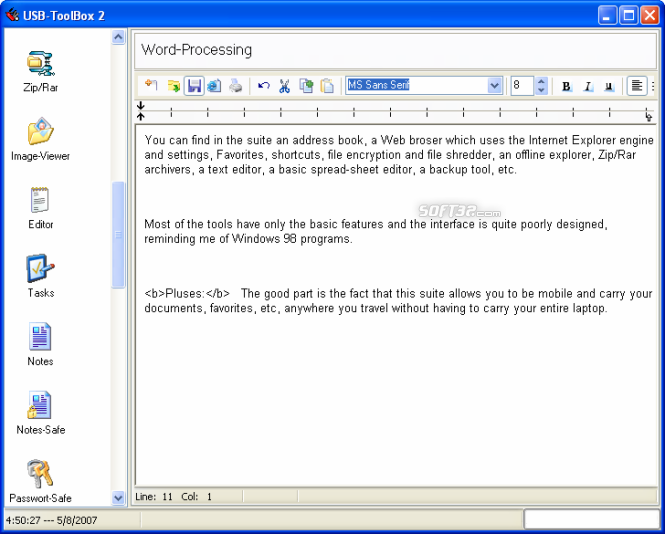This screenshot has height=534, width=665.
Task: Close the USB-ToolBox window
Action: pos(650,15)
